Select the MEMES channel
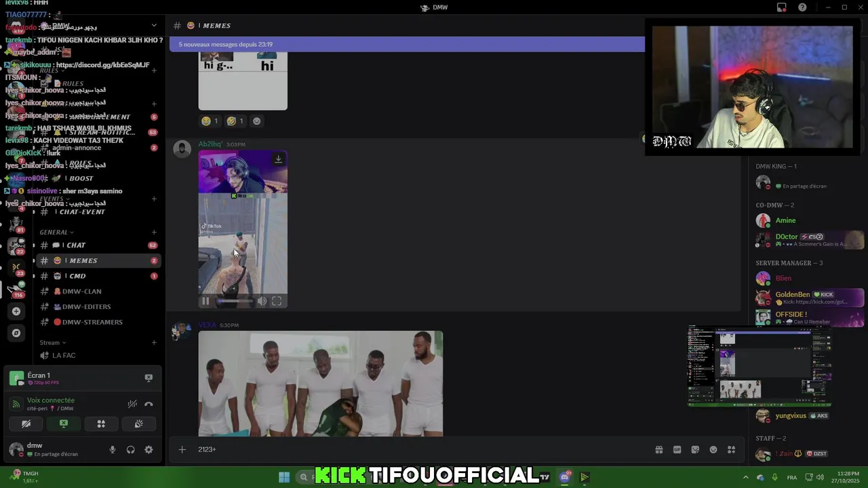Viewport: 868px width, 488px height. point(98,260)
